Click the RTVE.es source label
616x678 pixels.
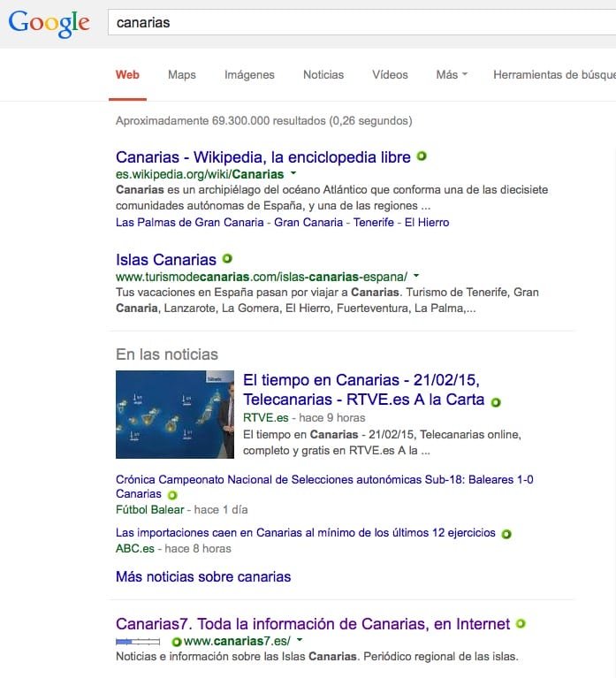coord(266,418)
